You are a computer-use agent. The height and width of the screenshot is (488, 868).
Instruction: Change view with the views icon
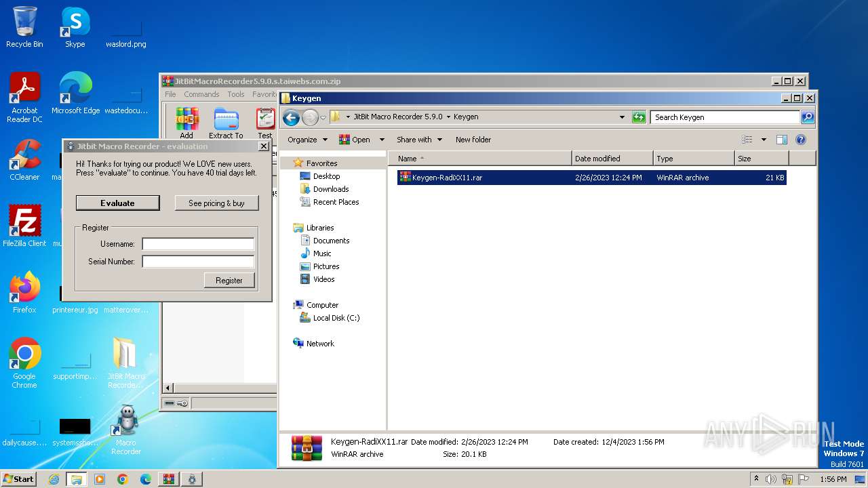coord(747,140)
